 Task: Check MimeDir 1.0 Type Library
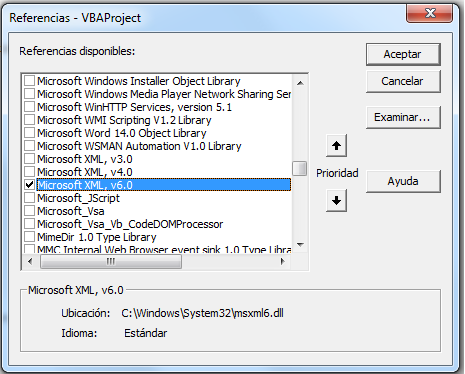pos(30,237)
